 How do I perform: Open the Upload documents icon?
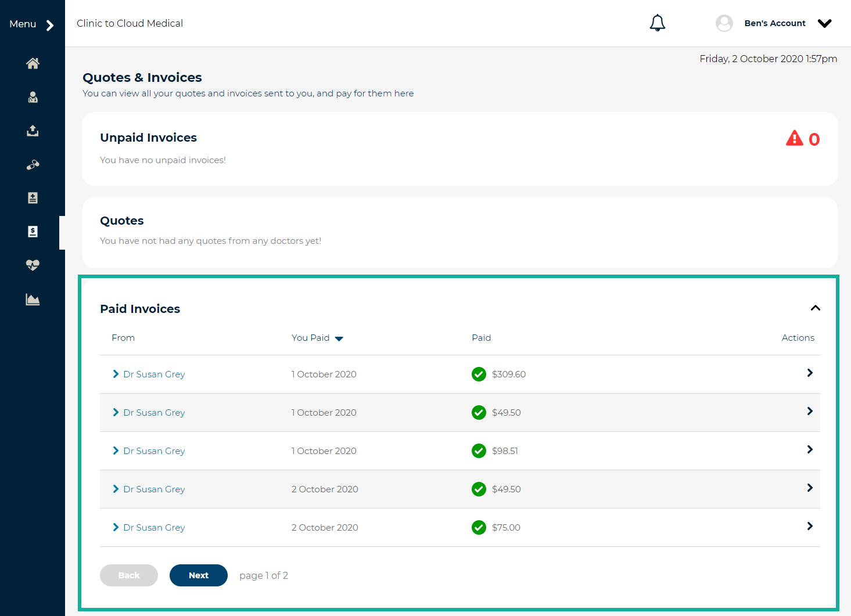pos(33,131)
